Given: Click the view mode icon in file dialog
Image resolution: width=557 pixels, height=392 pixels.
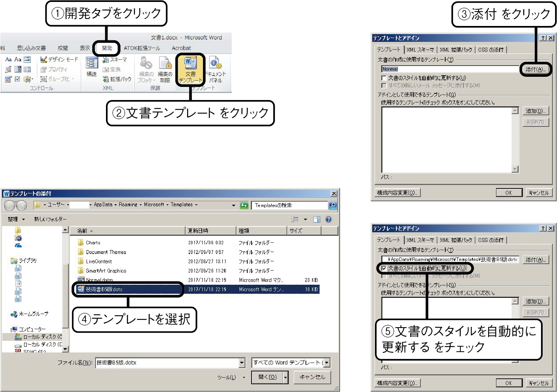Looking at the screenshot, I should (295, 219).
